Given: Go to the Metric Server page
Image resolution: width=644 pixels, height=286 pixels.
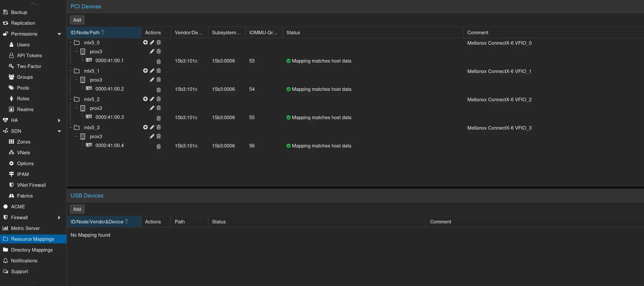Looking at the screenshot, I should pyautogui.click(x=25, y=228).
